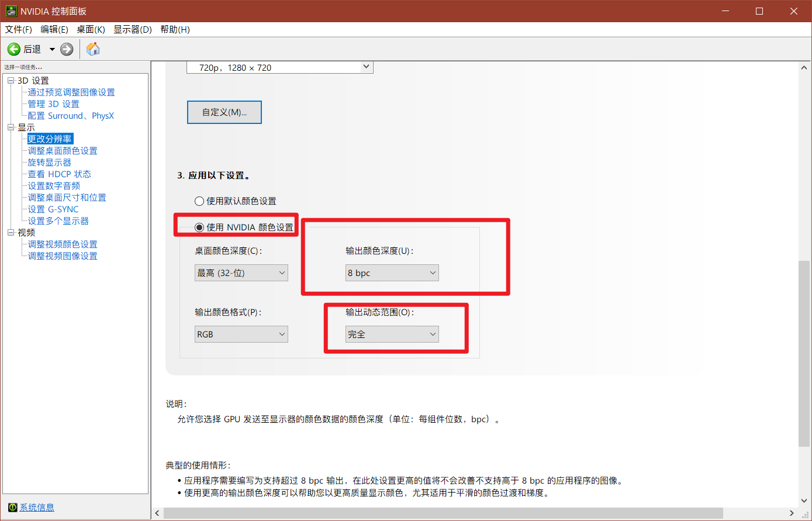Viewport: 812px width, 521px height.
Task: Select 管理 3D 设置 in tree
Action: (53, 104)
